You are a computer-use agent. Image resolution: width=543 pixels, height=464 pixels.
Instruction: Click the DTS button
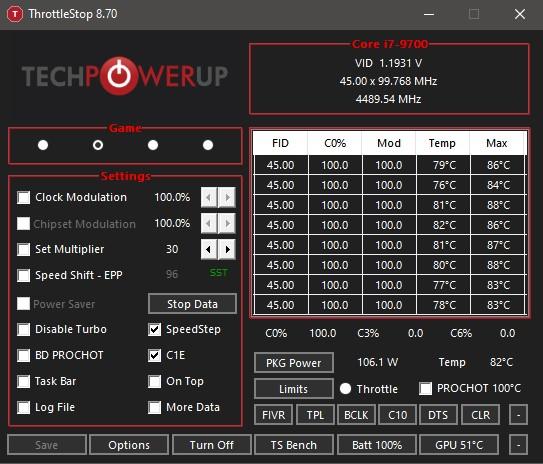(x=438, y=415)
